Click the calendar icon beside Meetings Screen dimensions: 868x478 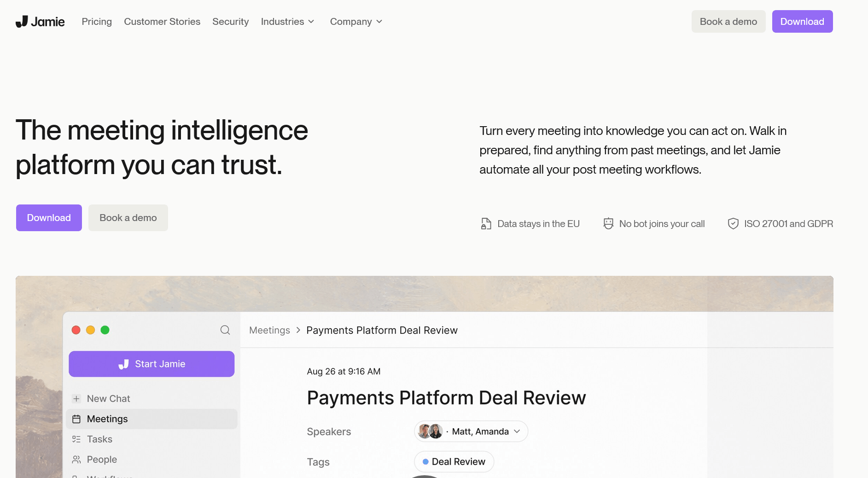pos(76,419)
